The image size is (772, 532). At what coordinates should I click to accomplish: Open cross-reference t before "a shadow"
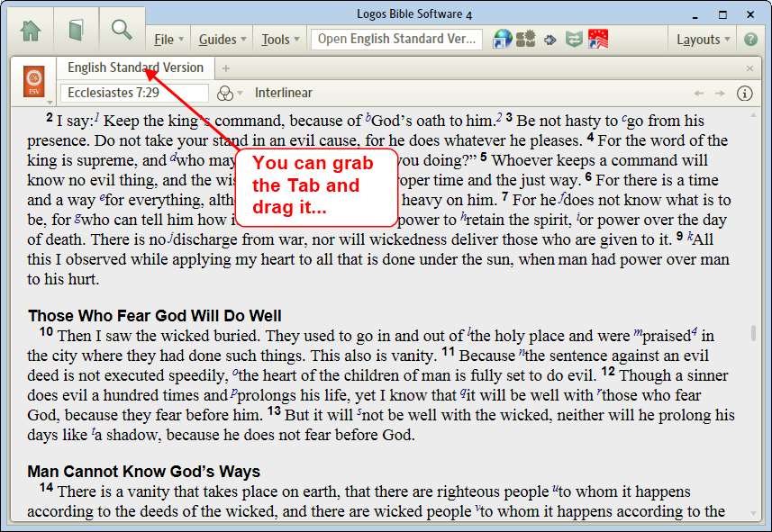click(93, 431)
